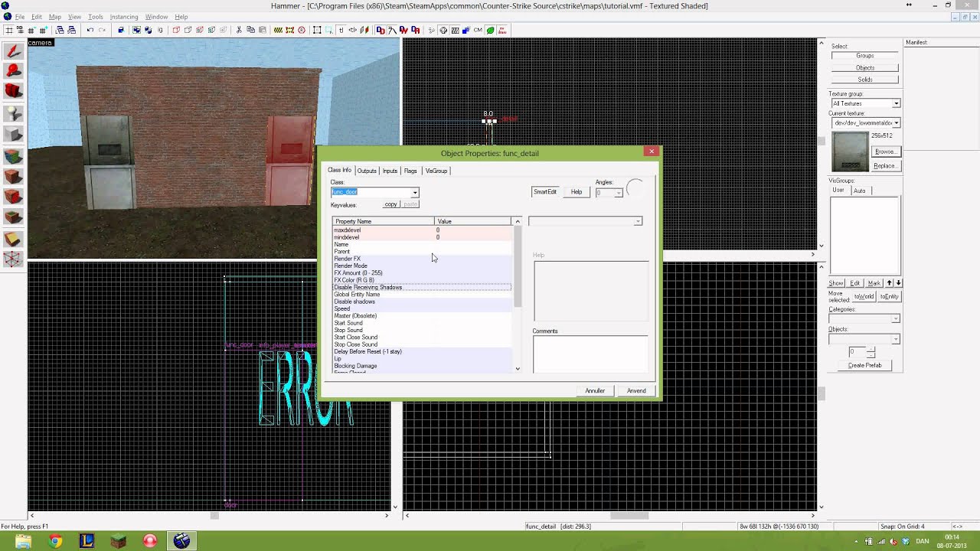Click the angle compass dial
This screenshot has height=551, width=980.
[635, 189]
